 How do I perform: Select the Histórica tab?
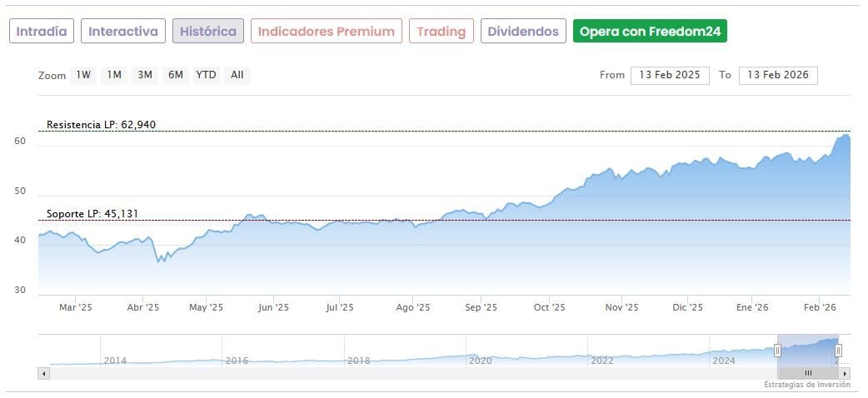208,32
